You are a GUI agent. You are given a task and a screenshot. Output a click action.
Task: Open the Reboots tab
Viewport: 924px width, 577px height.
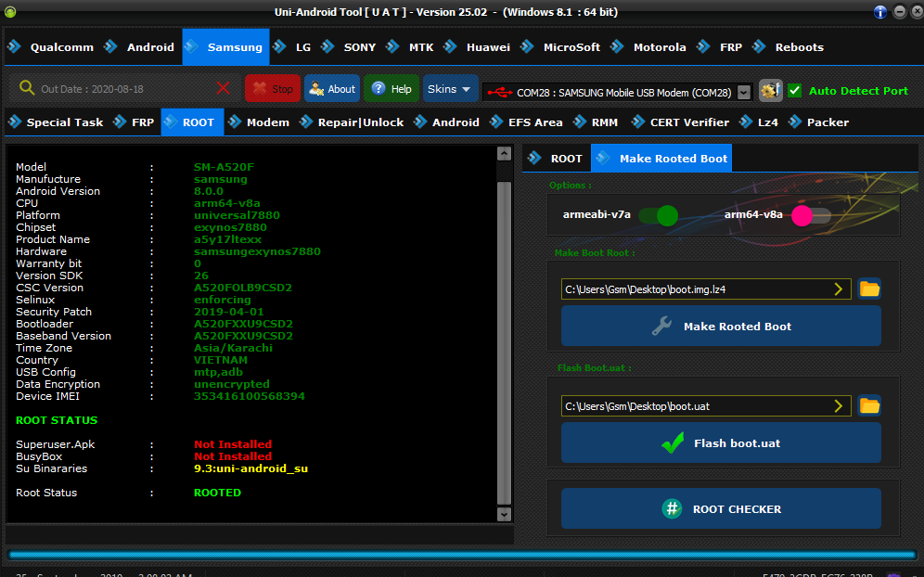pyautogui.click(x=789, y=47)
